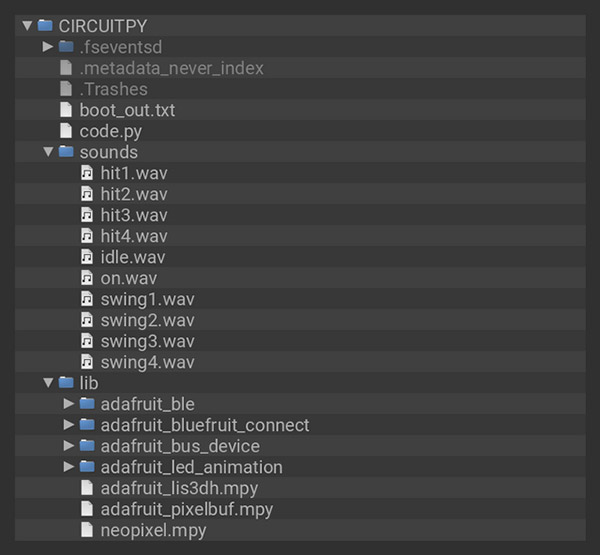
Task: Select the swing1.wav file name
Action: tap(148, 300)
